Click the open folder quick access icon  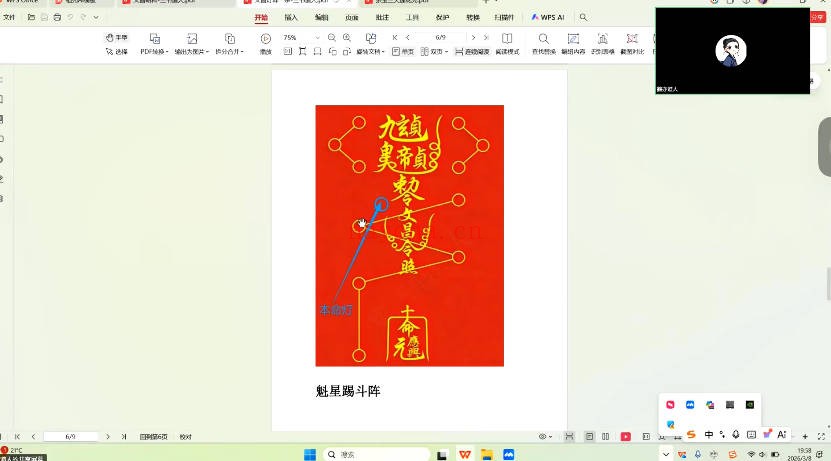click(31, 17)
